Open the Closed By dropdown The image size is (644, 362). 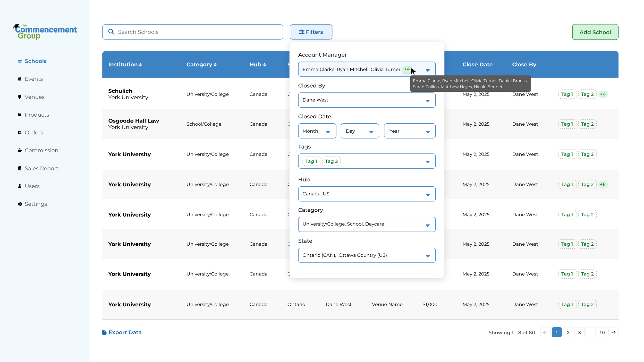pos(427,100)
